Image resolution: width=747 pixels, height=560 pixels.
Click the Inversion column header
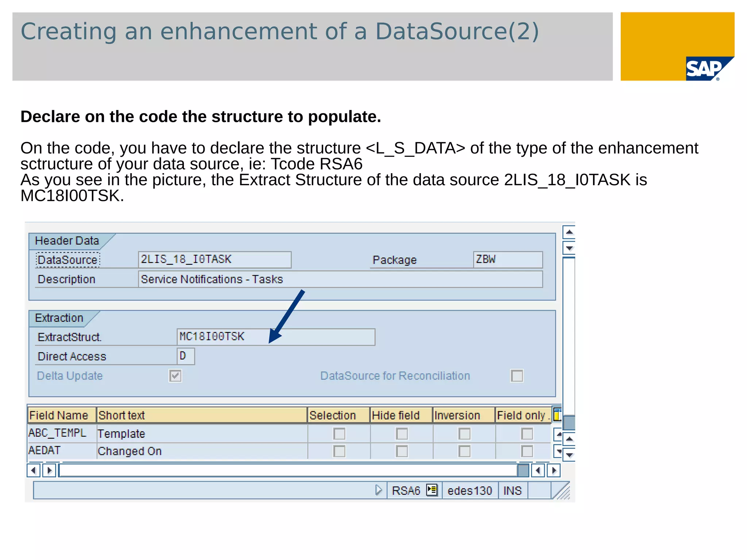[464, 415]
